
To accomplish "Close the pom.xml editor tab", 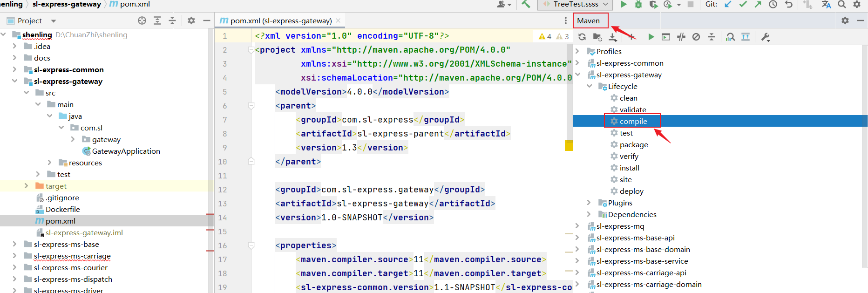I will 338,20.
